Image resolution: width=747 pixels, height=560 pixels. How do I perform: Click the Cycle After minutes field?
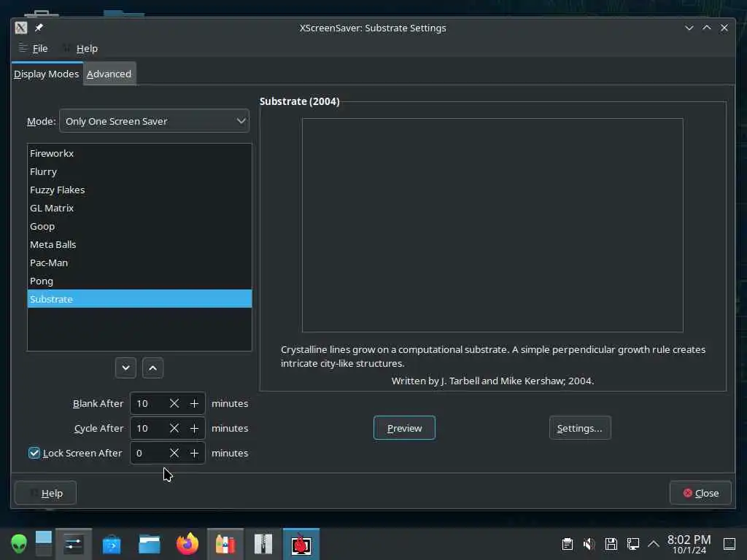point(148,428)
